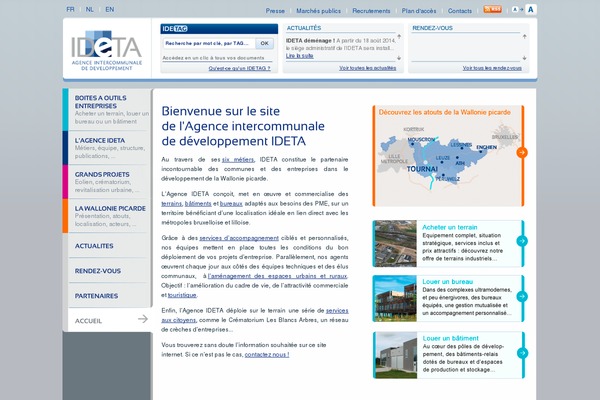
Task: Click the arrow next to Accueil
Action: click(143, 318)
